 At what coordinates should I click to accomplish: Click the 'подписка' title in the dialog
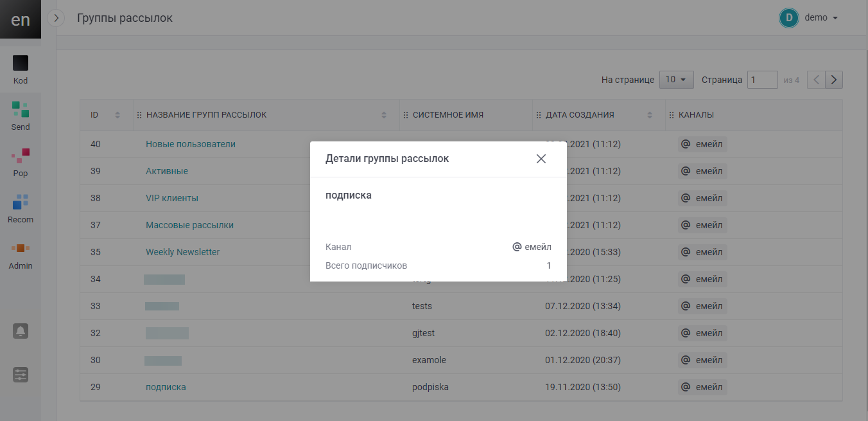tap(349, 195)
